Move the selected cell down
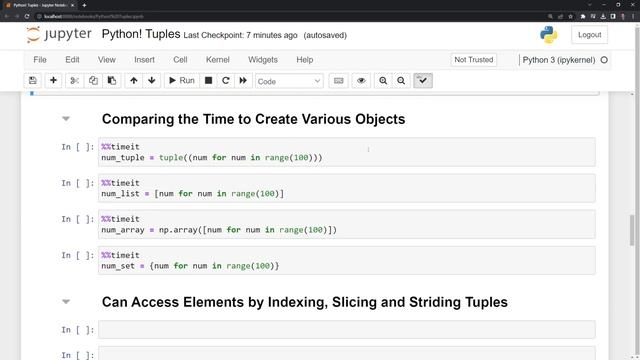 pyautogui.click(x=151, y=81)
